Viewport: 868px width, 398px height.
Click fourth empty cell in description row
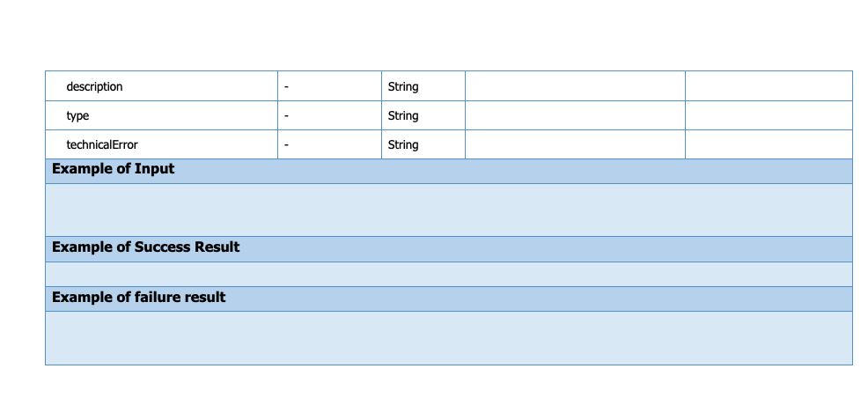pyautogui.click(x=574, y=86)
